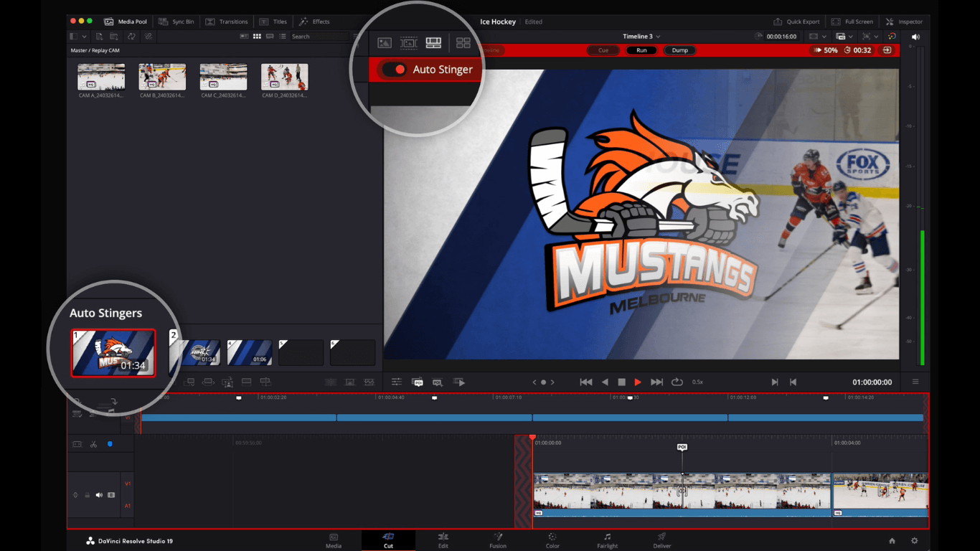Open the Sync Bin panel
This screenshot has height=551, width=980.
[176, 22]
